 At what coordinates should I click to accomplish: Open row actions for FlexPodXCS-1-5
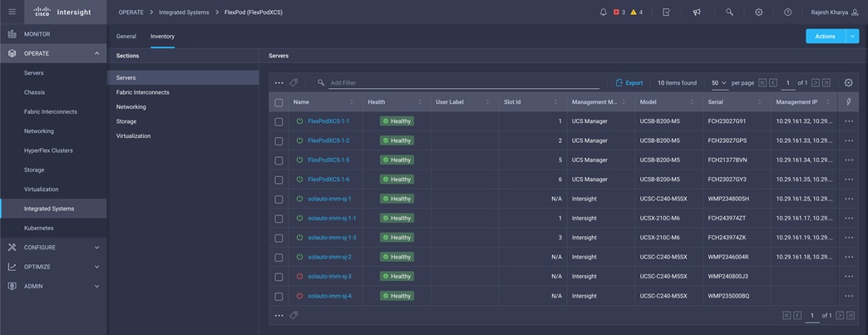pyautogui.click(x=849, y=160)
